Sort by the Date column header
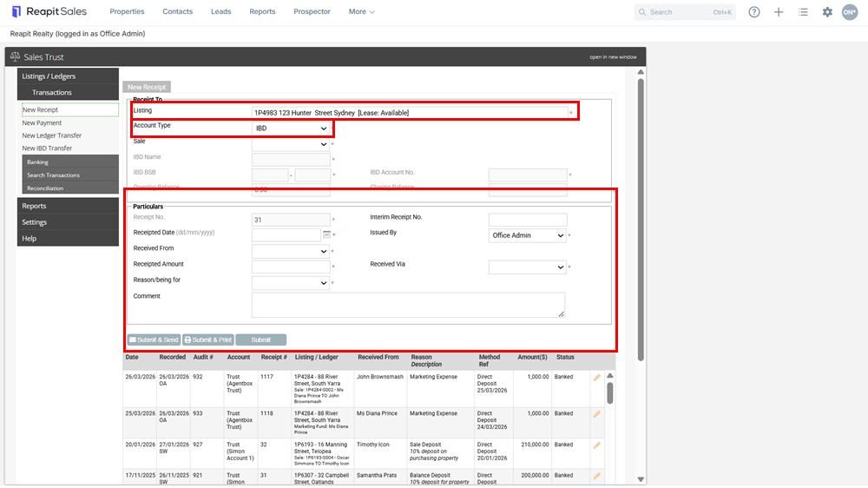 click(132, 357)
